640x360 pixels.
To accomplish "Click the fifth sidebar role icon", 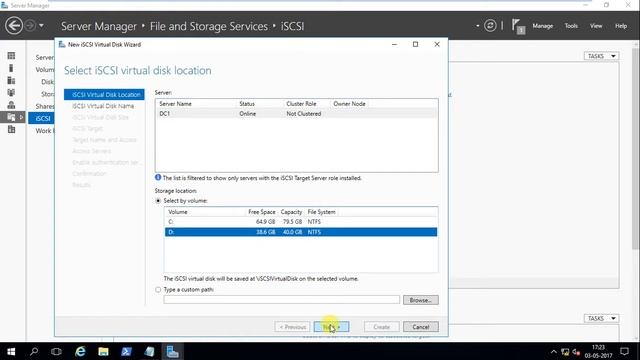I will [x=11, y=105].
